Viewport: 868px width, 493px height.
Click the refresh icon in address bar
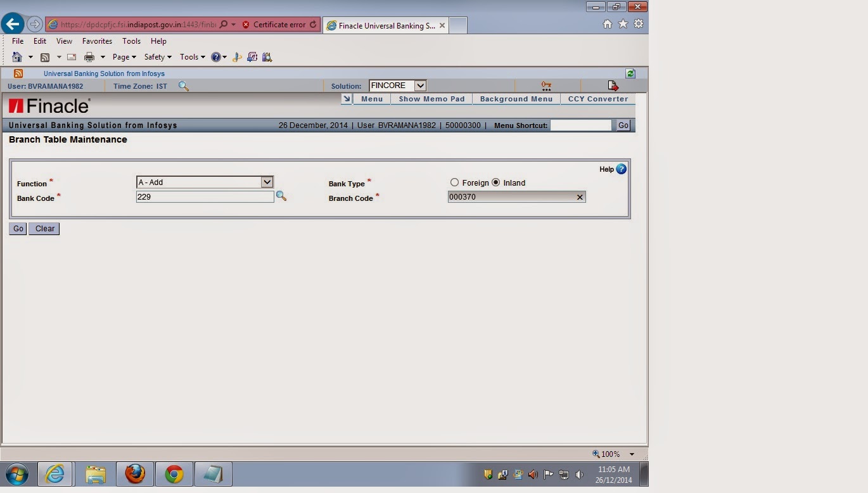313,25
